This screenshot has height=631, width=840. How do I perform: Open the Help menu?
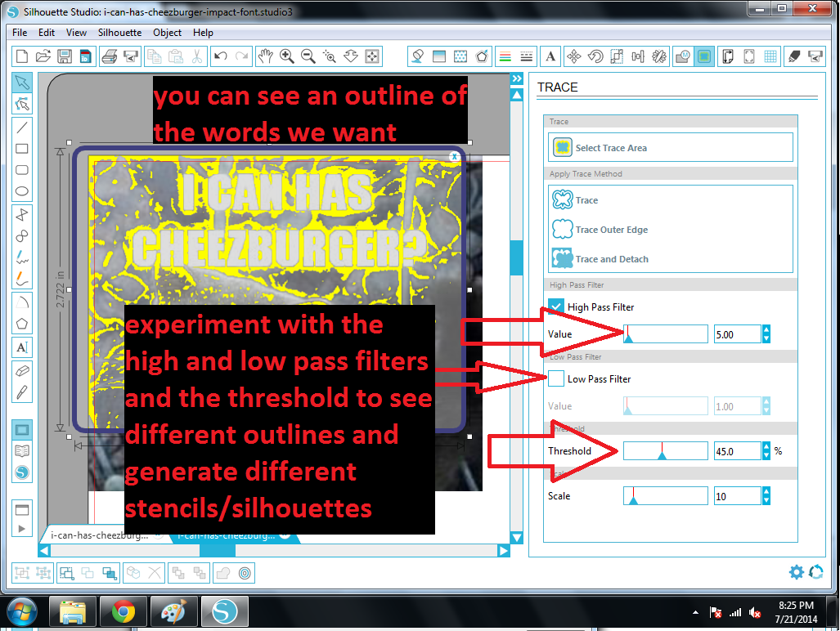pyautogui.click(x=203, y=33)
